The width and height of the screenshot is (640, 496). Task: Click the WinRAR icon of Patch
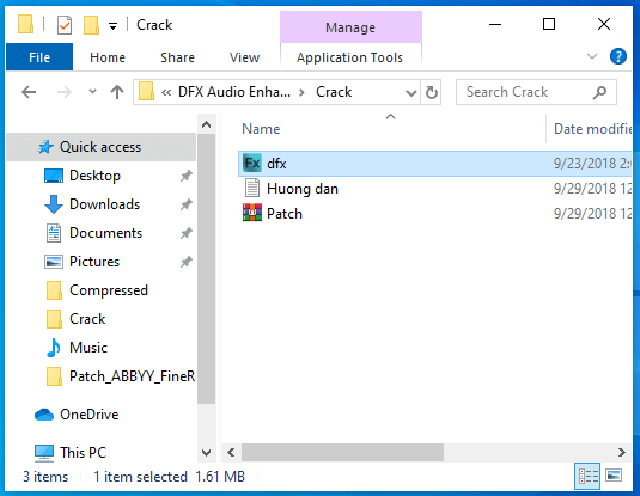252,213
